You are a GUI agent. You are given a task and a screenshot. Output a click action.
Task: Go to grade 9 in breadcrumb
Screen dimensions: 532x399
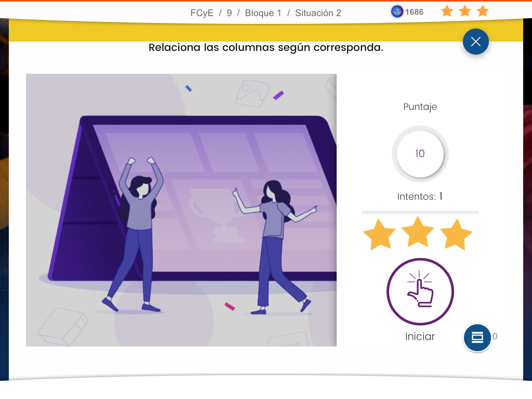(229, 13)
